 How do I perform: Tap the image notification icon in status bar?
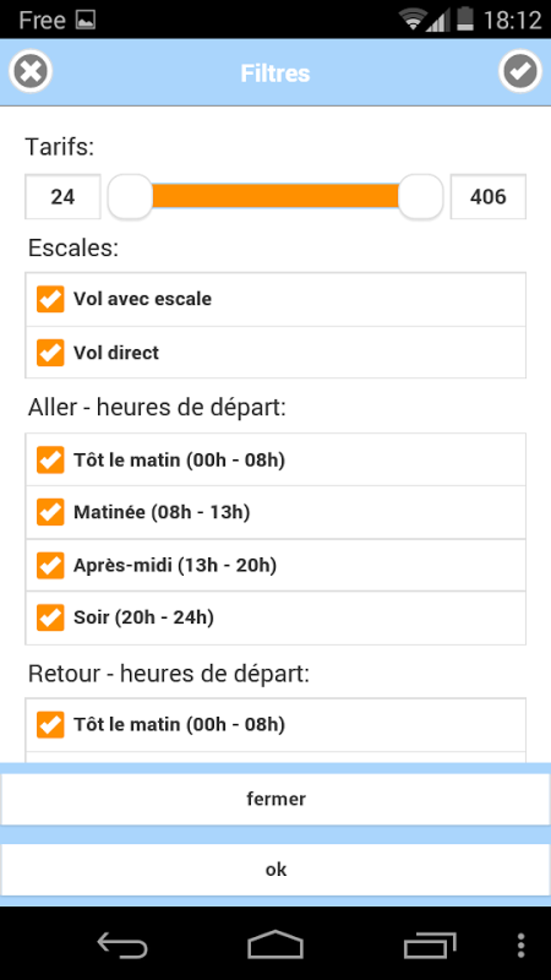point(85,20)
